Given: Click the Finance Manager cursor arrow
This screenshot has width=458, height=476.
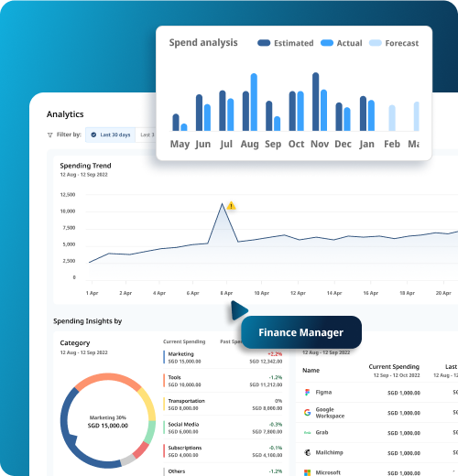Looking at the screenshot, I should pos(239,310).
